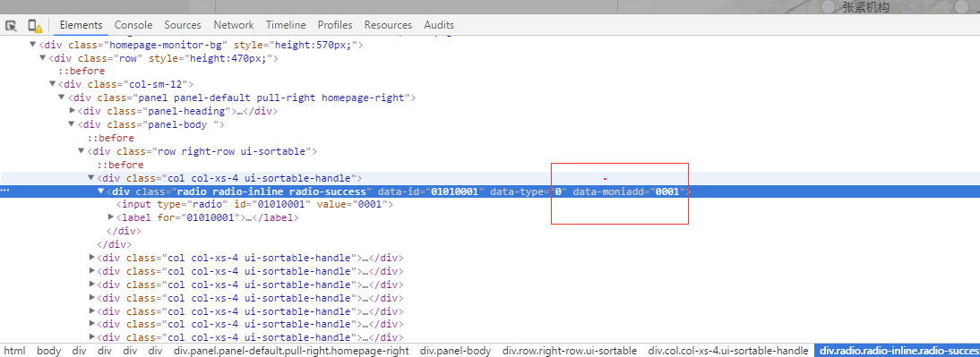Go to the Sources tab
The width and height of the screenshot is (980, 357).
point(183,25)
